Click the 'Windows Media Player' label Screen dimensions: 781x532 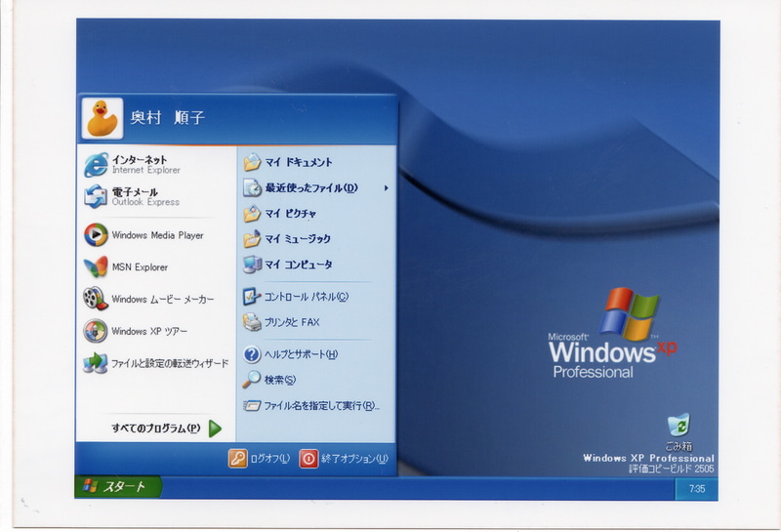click(x=157, y=235)
